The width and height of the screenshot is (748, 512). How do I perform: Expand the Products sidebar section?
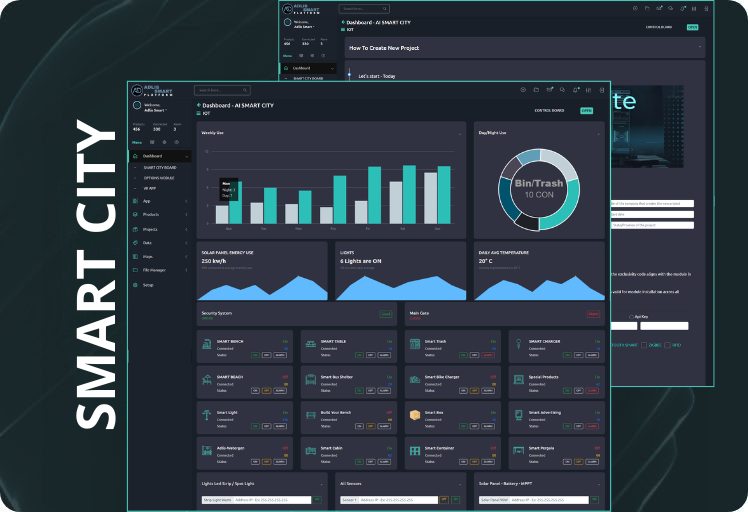188,215
